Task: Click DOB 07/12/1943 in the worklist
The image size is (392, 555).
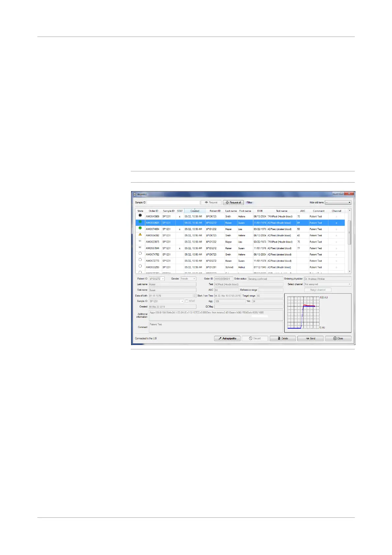Action: point(260,267)
